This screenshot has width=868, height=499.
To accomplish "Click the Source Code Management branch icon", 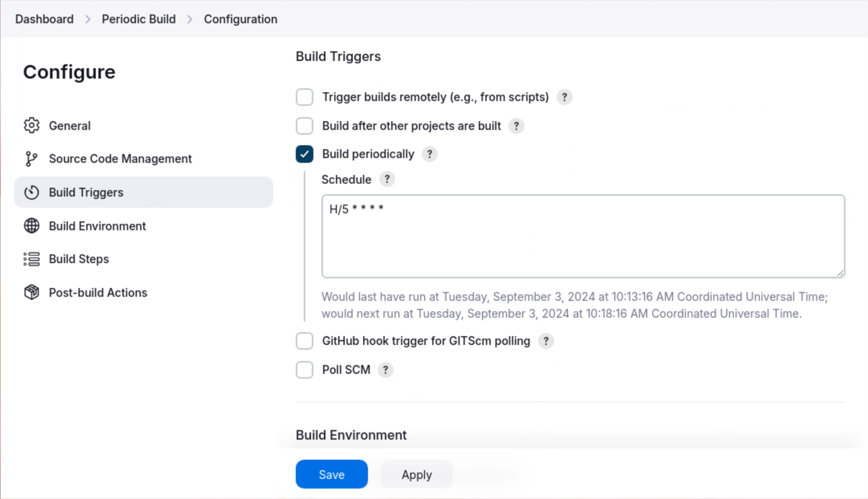I will pos(31,159).
